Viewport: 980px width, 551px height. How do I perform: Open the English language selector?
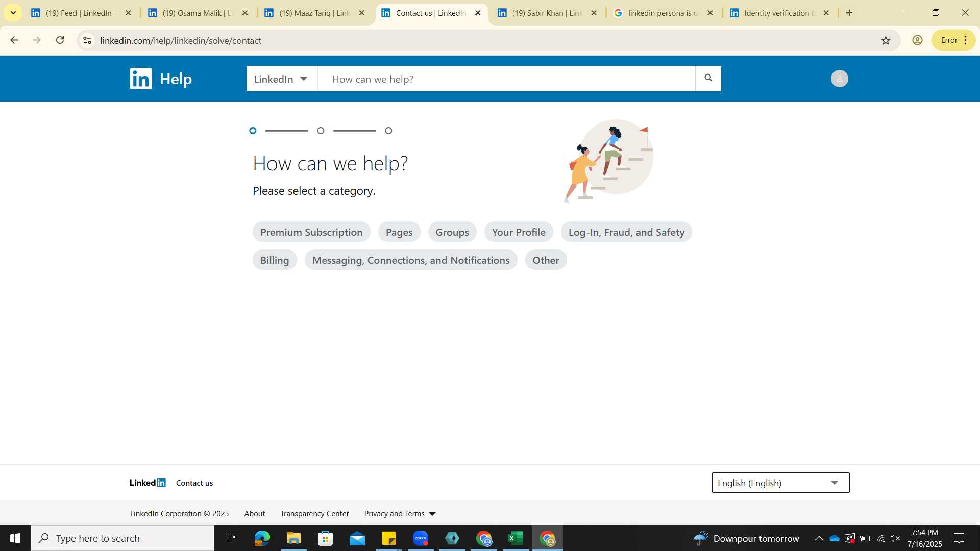780,483
